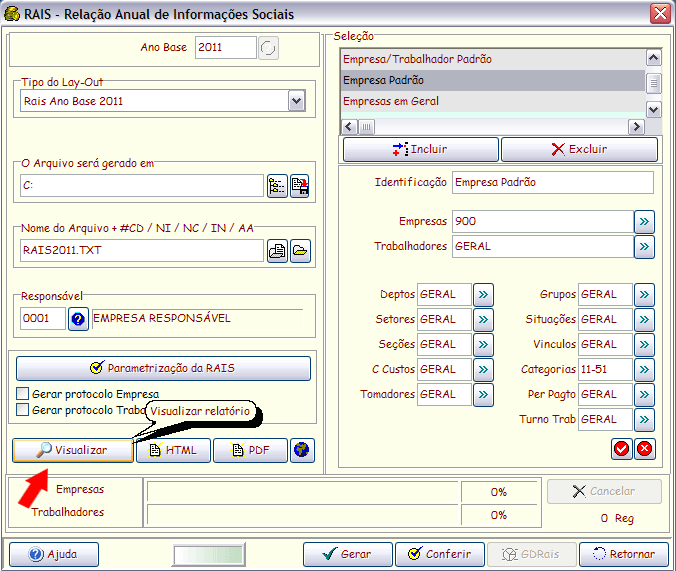
Task: Click Gerar button
Action: [347, 554]
